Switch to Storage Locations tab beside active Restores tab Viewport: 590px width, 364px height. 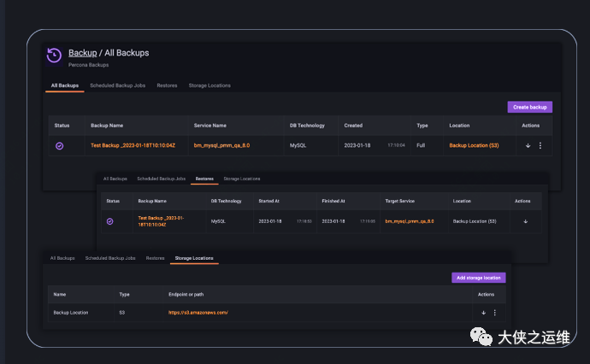coord(242,179)
